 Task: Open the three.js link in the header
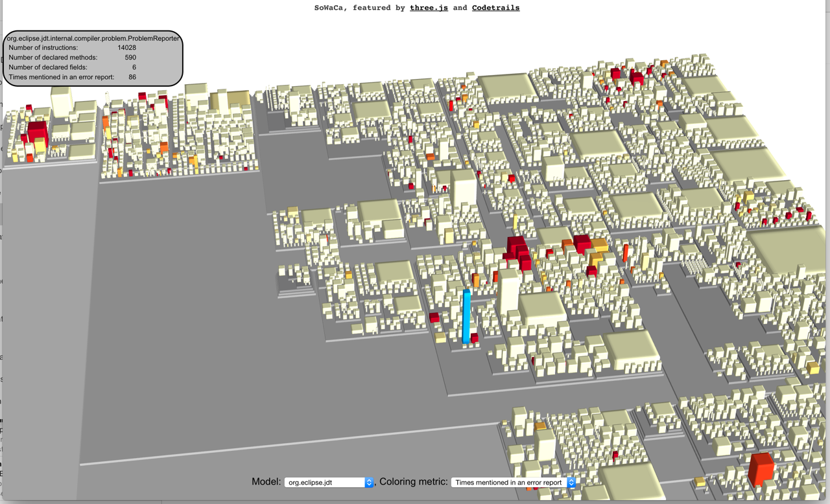click(x=429, y=8)
